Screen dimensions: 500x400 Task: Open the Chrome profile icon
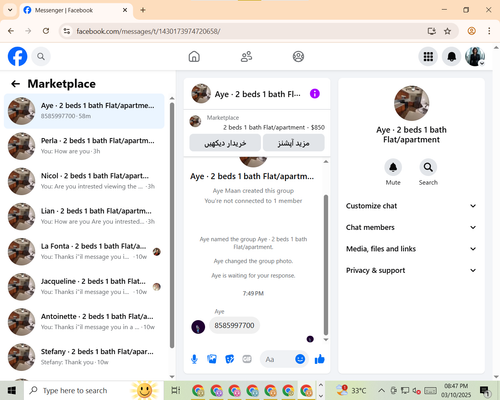point(471,31)
